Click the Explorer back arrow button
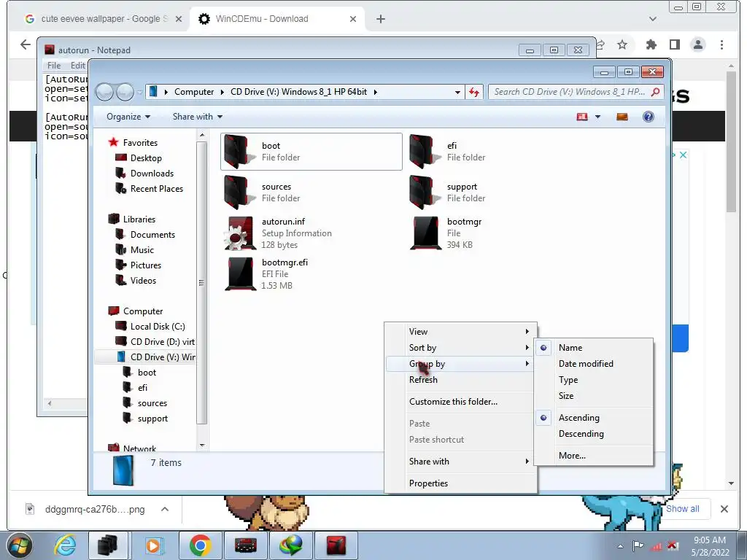This screenshot has width=747, height=560. [x=104, y=92]
